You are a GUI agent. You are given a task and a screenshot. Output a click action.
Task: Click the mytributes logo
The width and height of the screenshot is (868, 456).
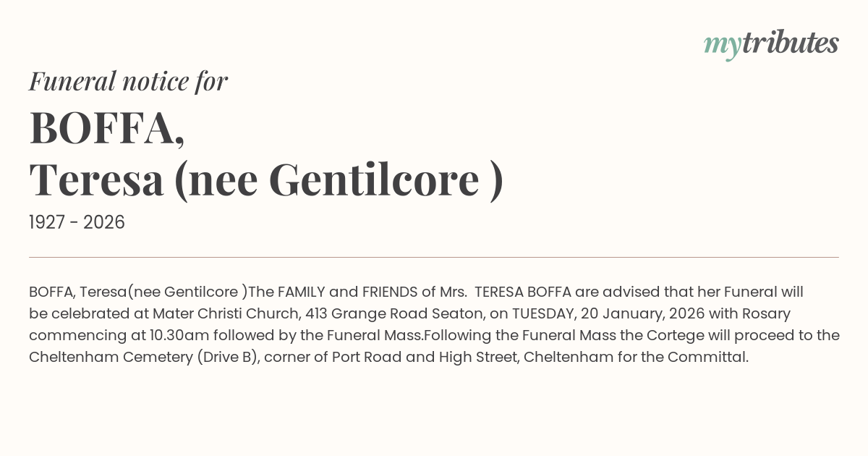[771, 44]
